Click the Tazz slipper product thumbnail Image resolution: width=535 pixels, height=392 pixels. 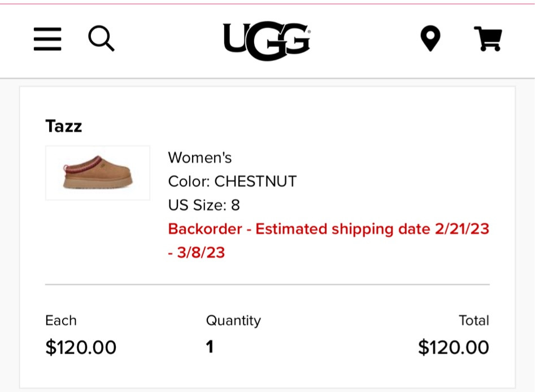97,172
